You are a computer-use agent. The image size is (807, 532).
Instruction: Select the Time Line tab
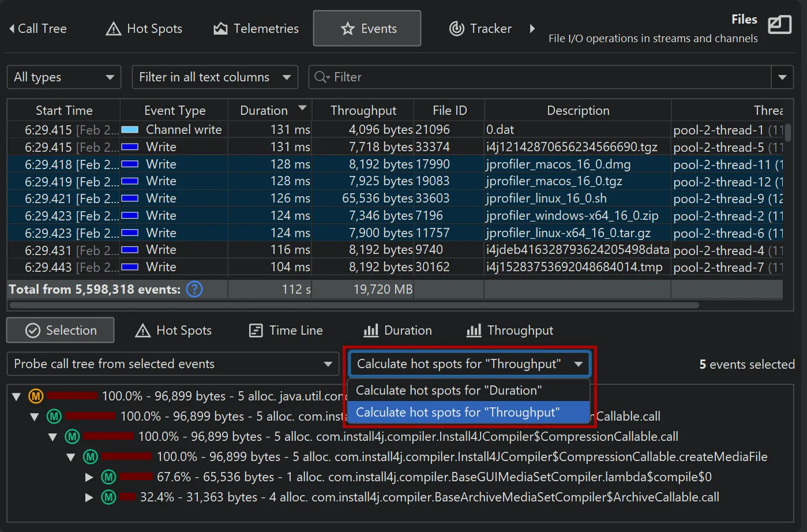(x=286, y=330)
